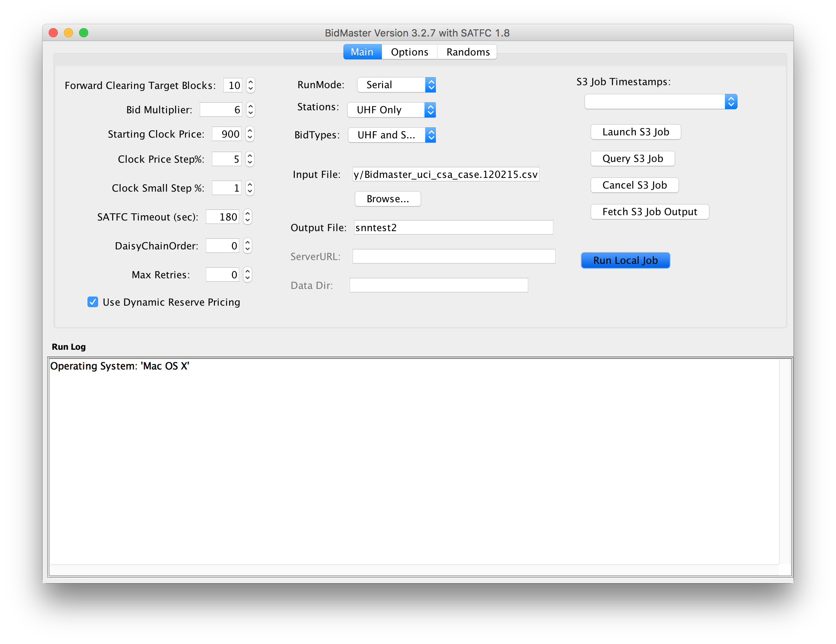Increase Max Retries stepper value
The width and height of the screenshot is (836, 644).
coord(248,271)
